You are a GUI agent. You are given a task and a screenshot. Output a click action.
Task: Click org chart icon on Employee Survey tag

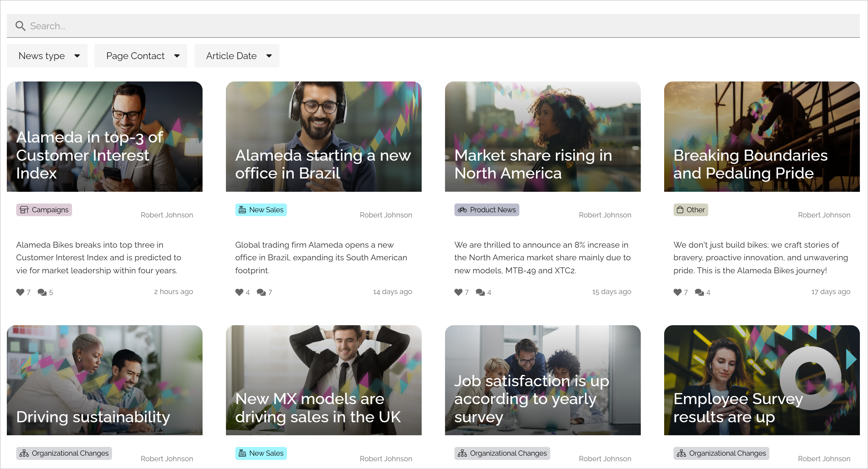pyautogui.click(x=681, y=453)
